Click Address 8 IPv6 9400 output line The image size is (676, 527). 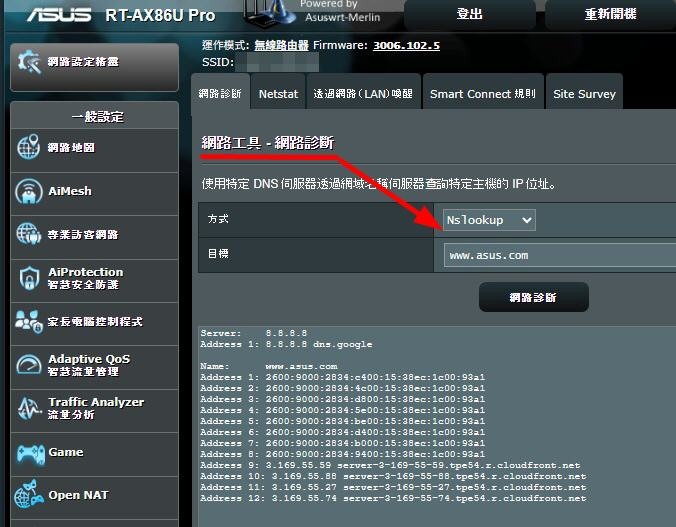tap(342, 454)
